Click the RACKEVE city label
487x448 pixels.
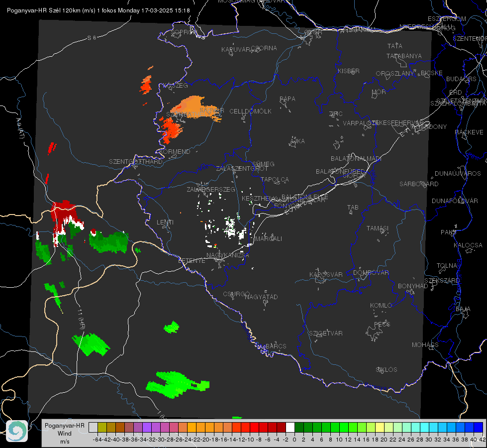[469, 132]
